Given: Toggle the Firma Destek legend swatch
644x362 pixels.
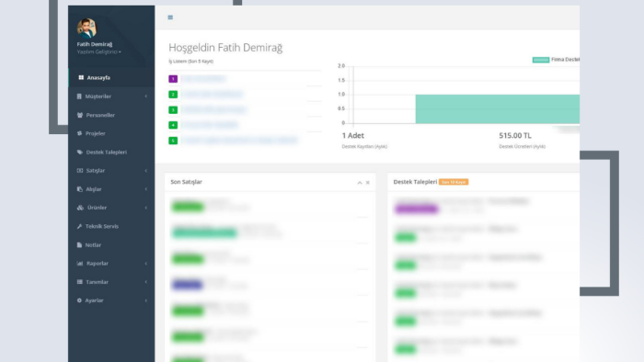Looking at the screenshot, I should pyautogui.click(x=541, y=60).
